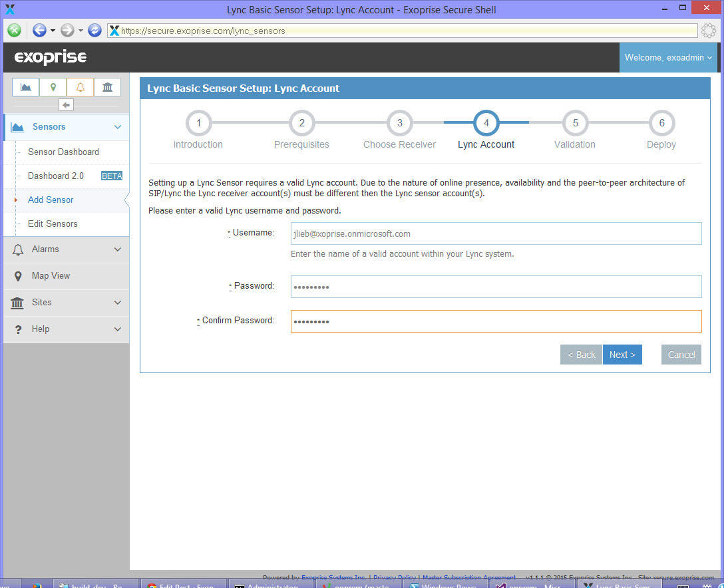
Task: Go to step 6 Deploy
Action: coord(661,123)
